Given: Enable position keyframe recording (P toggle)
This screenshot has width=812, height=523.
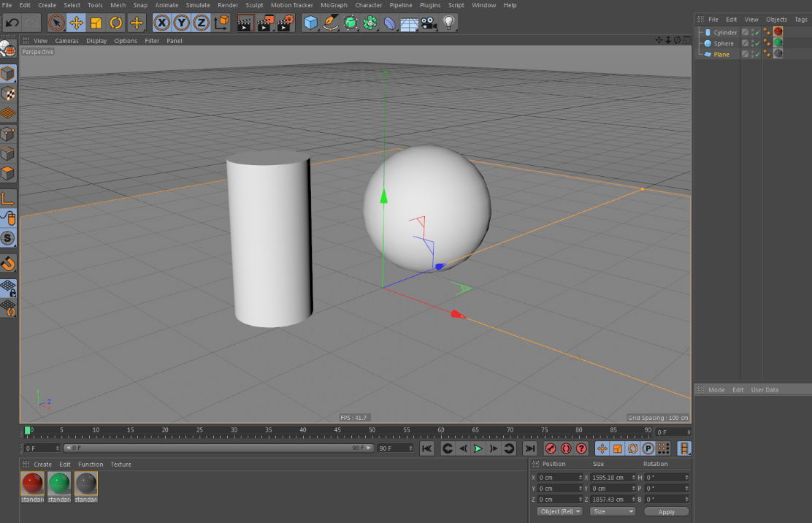Looking at the screenshot, I should tap(648, 448).
